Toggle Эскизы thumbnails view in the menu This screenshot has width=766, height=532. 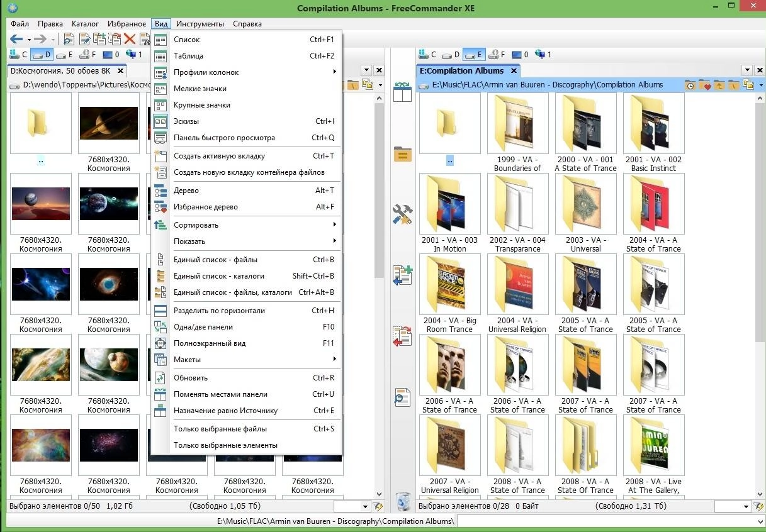tap(247, 121)
